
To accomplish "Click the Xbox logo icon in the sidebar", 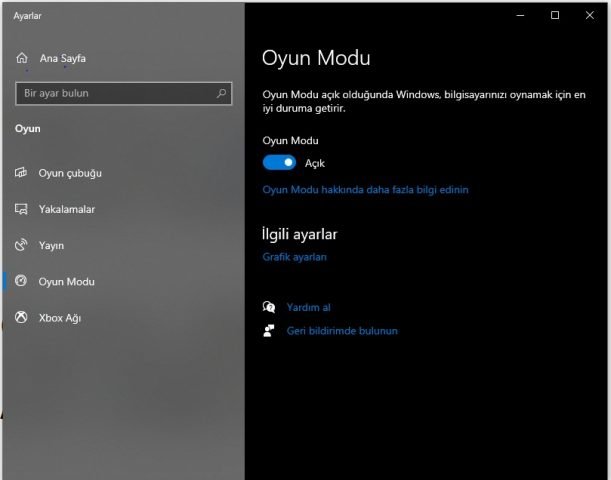I will tap(21, 317).
